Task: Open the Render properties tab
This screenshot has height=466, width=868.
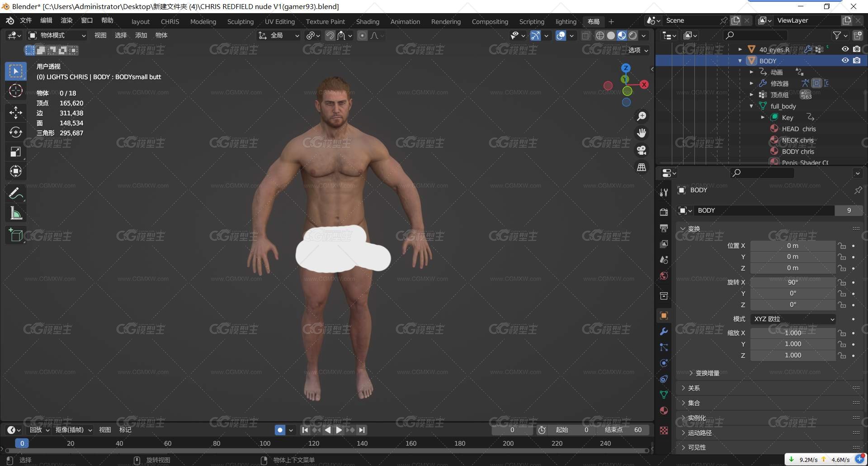Action: click(x=664, y=212)
